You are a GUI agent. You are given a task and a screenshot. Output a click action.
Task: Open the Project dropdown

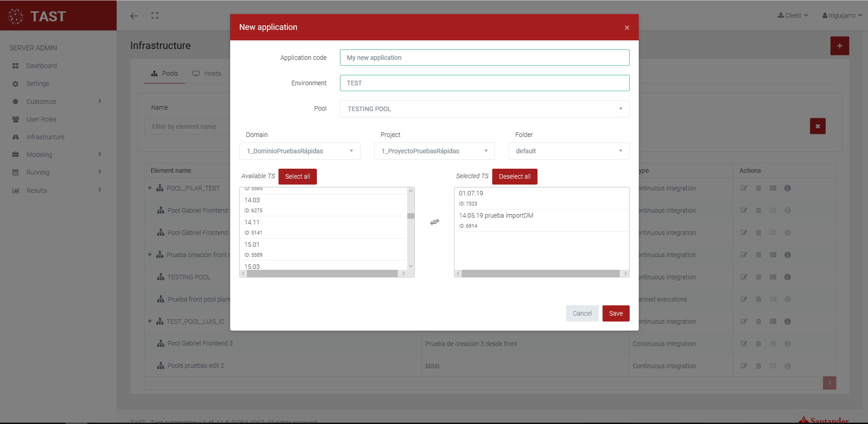pyautogui.click(x=434, y=151)
